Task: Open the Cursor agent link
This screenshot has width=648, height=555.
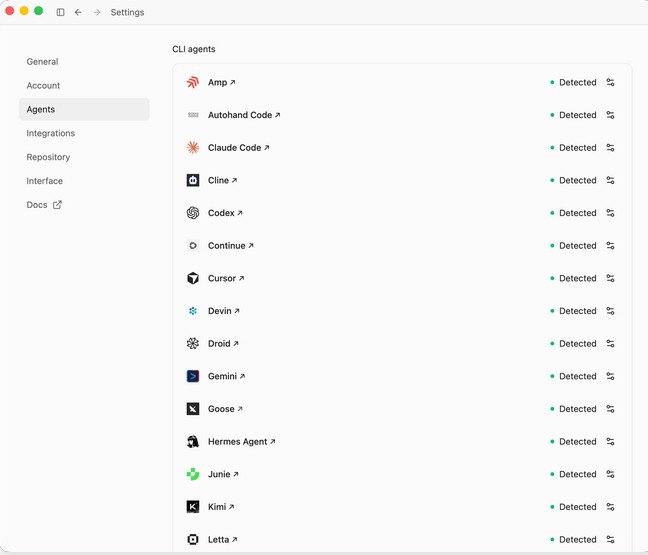Action: pyautogui.click(x=226, y=278)
